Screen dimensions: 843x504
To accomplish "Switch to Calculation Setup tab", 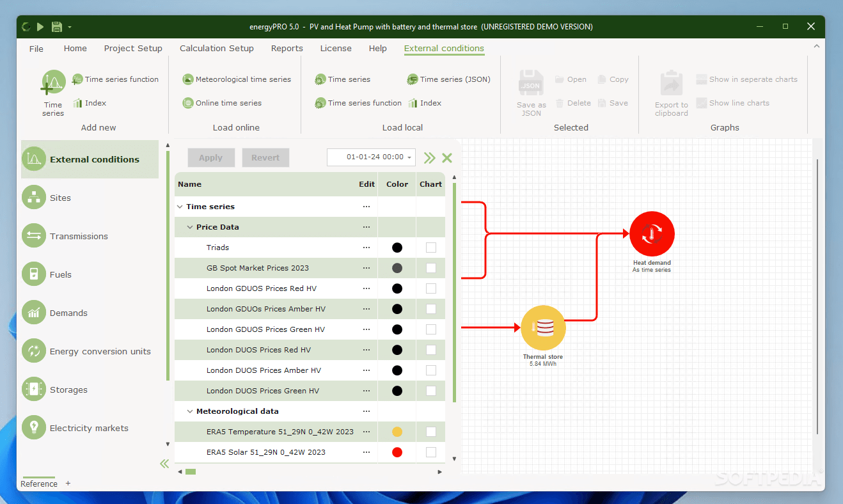I will click(x=217, y=49).
